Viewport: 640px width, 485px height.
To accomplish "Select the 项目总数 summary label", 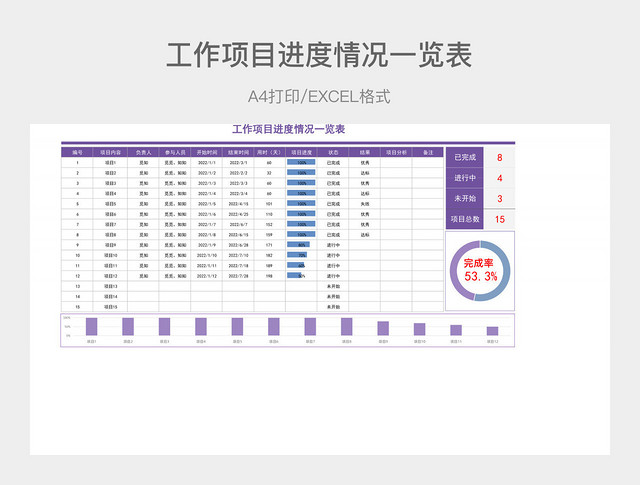I will (x=464, y=219).
